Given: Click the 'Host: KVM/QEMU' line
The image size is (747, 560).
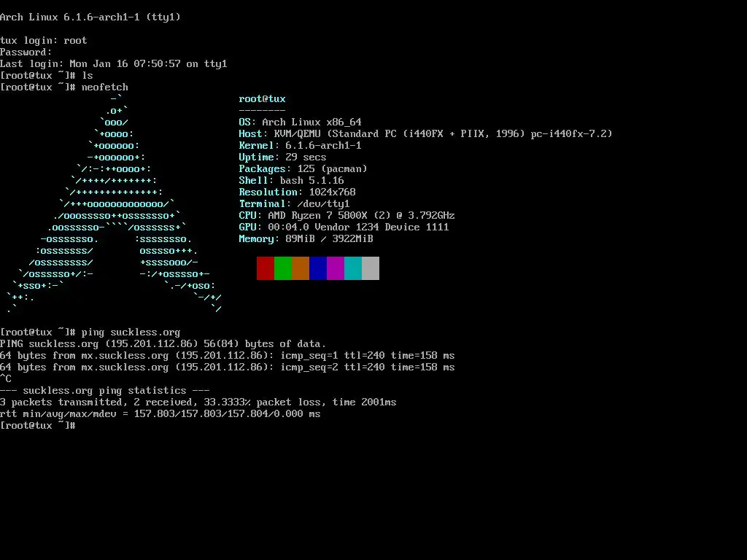Looking at the screenshot, I should [425, 134].
